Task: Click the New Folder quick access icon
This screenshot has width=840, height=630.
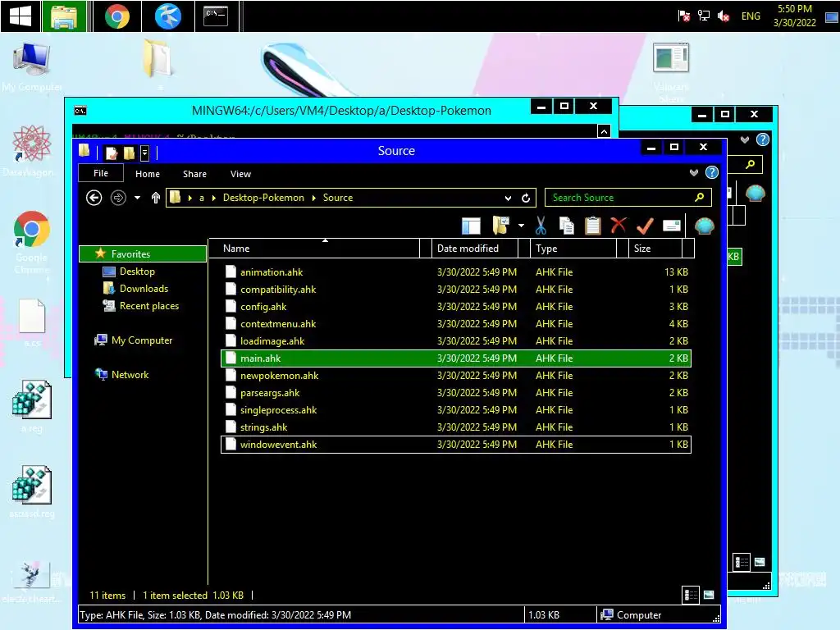Action: pyautogui.click(x=129, y=153)
